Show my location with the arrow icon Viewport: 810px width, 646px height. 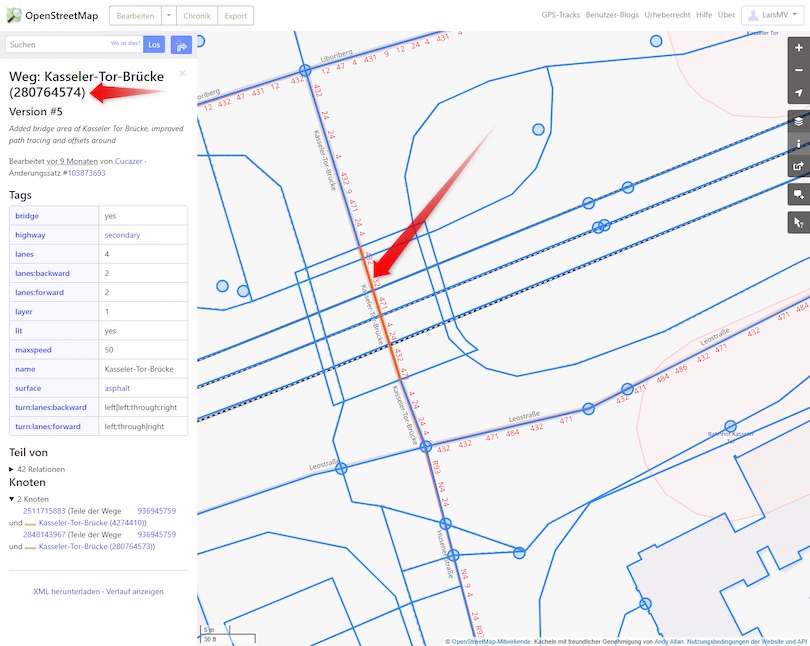[799, 92]
